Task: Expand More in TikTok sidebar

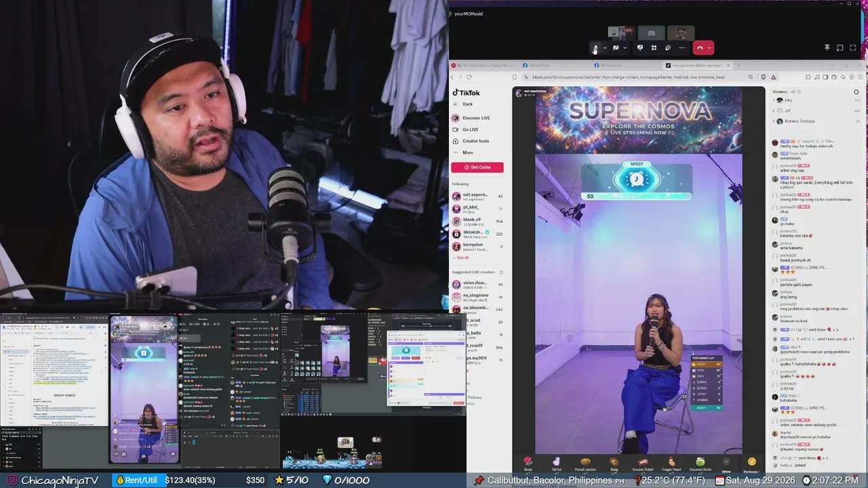Action: coord(464,152)
